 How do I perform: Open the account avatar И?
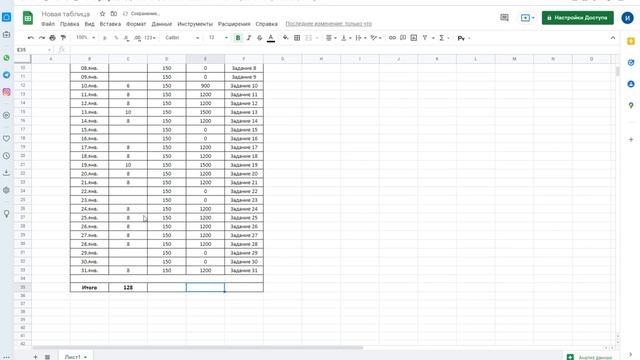coord(627,18)
